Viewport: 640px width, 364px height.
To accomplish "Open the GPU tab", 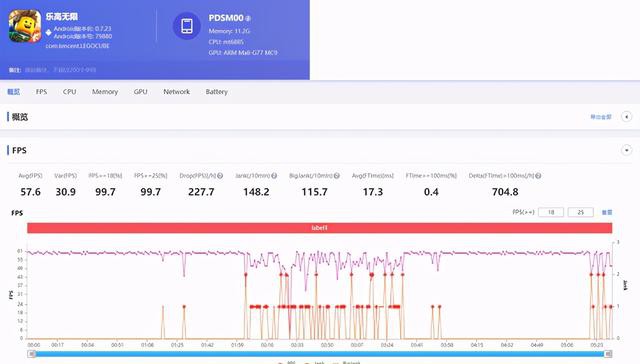I will pos(140,92).
